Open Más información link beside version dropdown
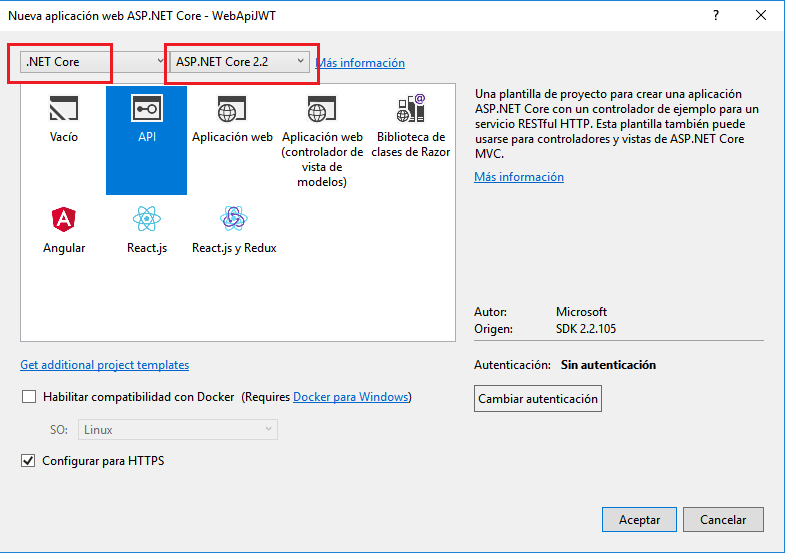 pyautogui.click(x=360, y=63)
